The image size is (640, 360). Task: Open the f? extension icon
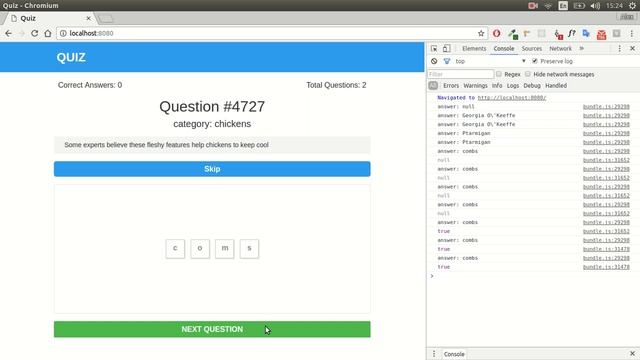click(572, 33)
